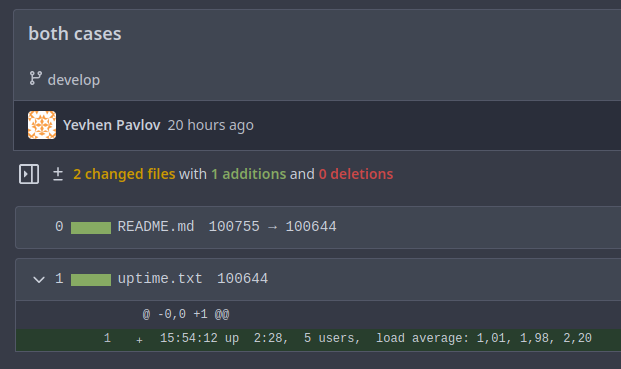Click the README.md change count '0'
Screen dimensions: 621x369
pyautogui.click(x=59, y=226)
